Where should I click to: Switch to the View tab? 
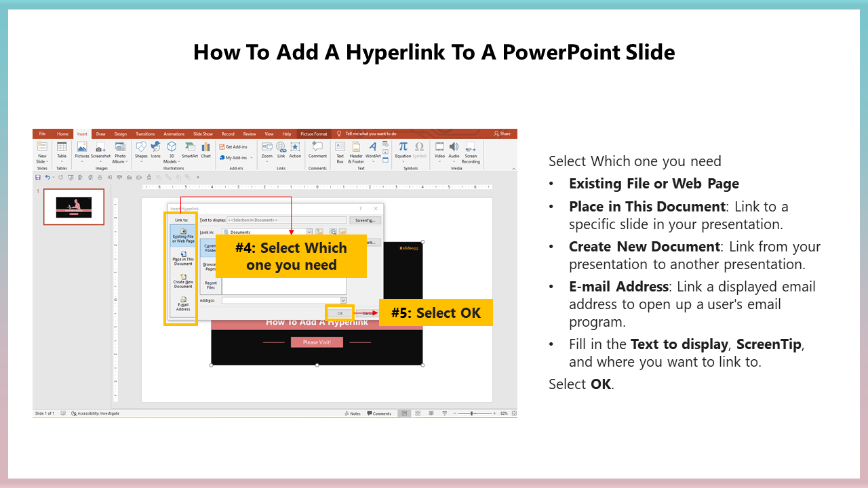click(269, 134)
